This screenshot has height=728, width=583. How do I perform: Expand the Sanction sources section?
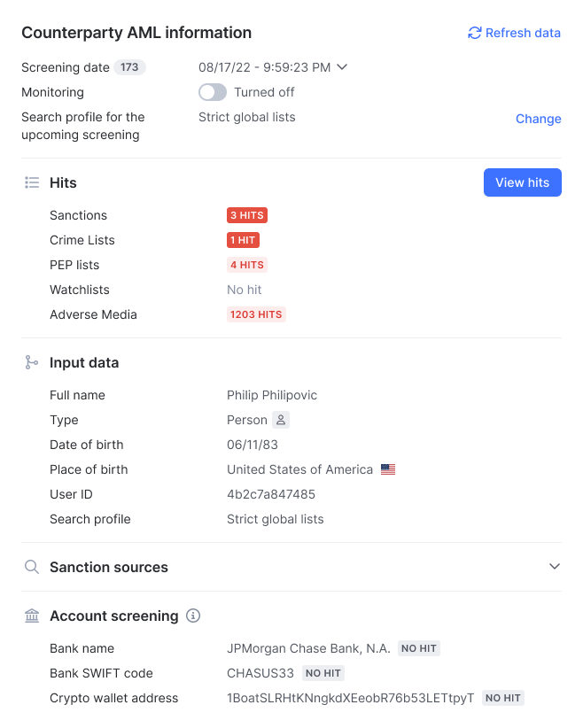(555, 567)
